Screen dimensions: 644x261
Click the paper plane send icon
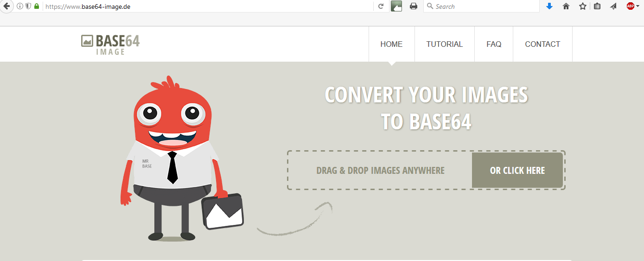point(613,6)
